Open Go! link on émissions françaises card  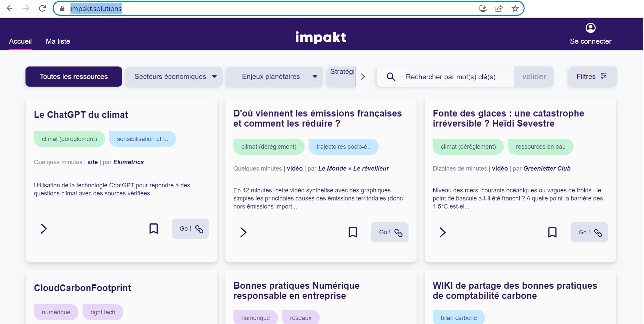390,232
